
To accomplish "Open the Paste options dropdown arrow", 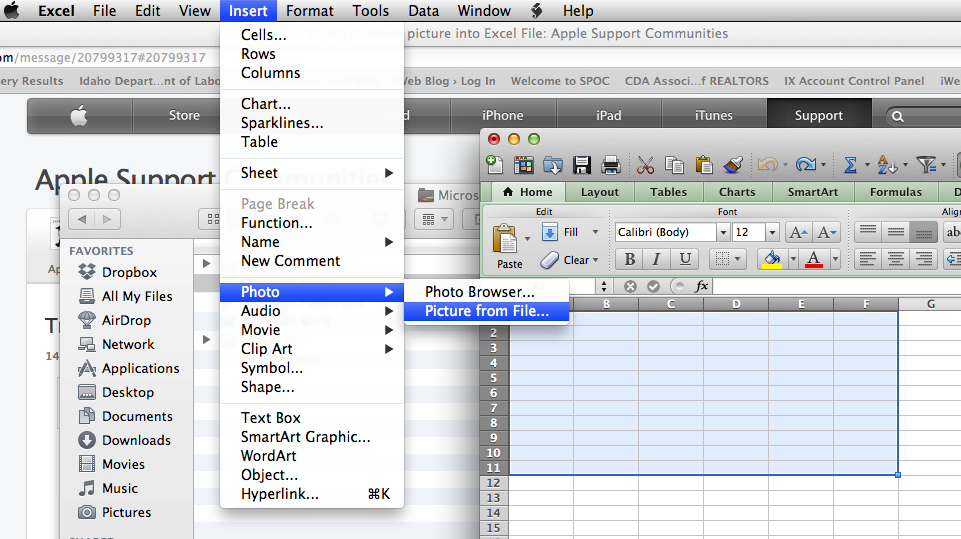I will (x=527, y=239).
